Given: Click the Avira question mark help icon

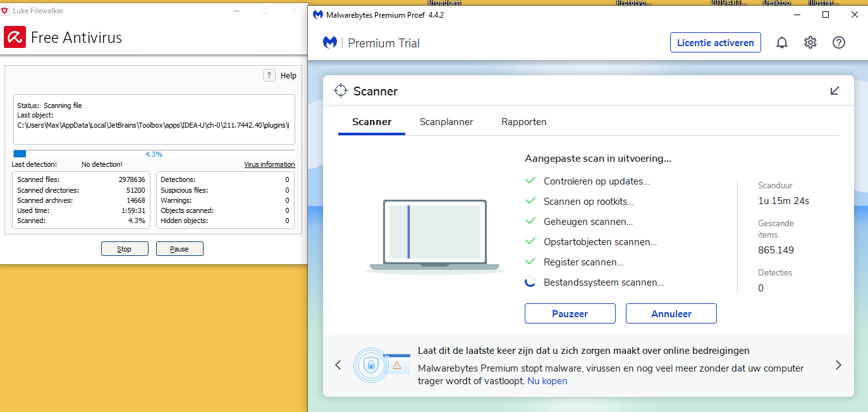Looking at the screenshot, I should (269, 75).
